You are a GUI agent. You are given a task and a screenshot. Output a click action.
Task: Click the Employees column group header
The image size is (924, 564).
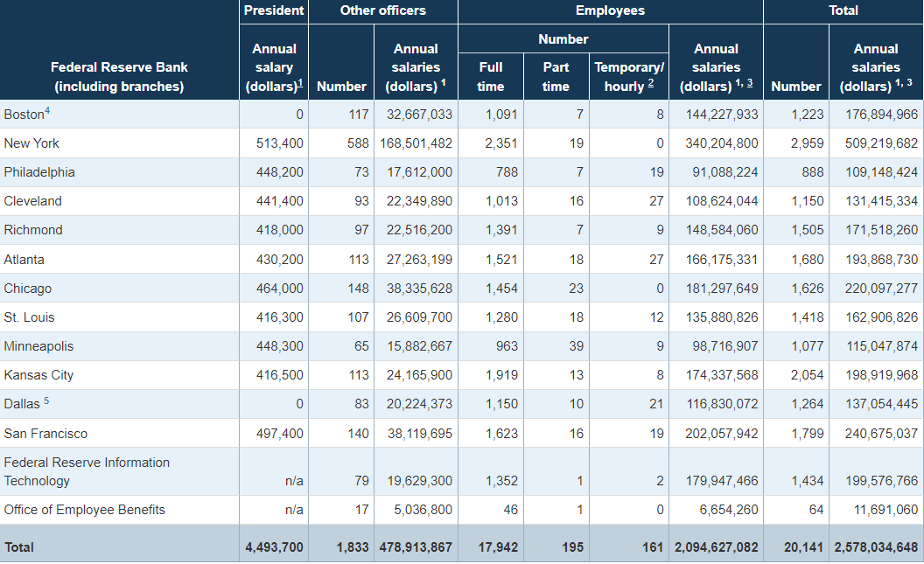pyautogui.click(x=611, y=10)
